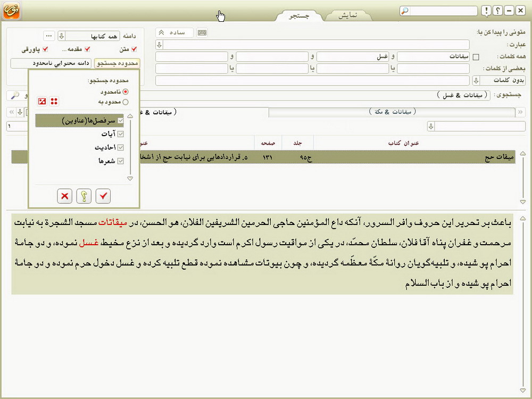
Task: Open the بدون کلمات dropdown
Action: click(476, 81)
